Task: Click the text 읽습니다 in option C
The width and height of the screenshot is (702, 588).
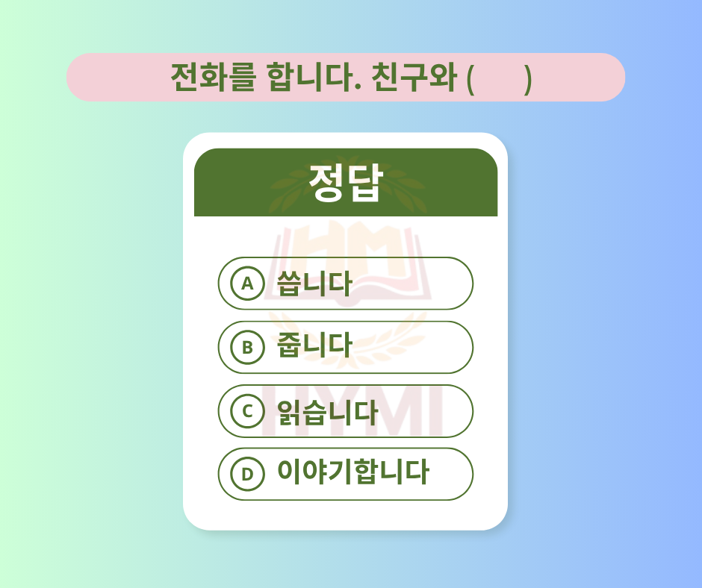Action: click(x=328, y=412)
